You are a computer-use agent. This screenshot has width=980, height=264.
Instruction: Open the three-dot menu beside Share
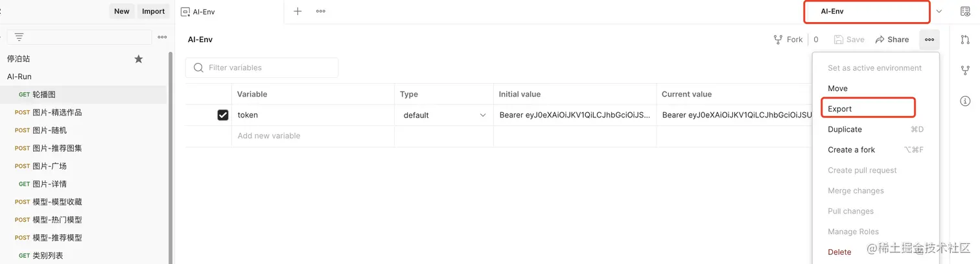[x=929, y=40]
